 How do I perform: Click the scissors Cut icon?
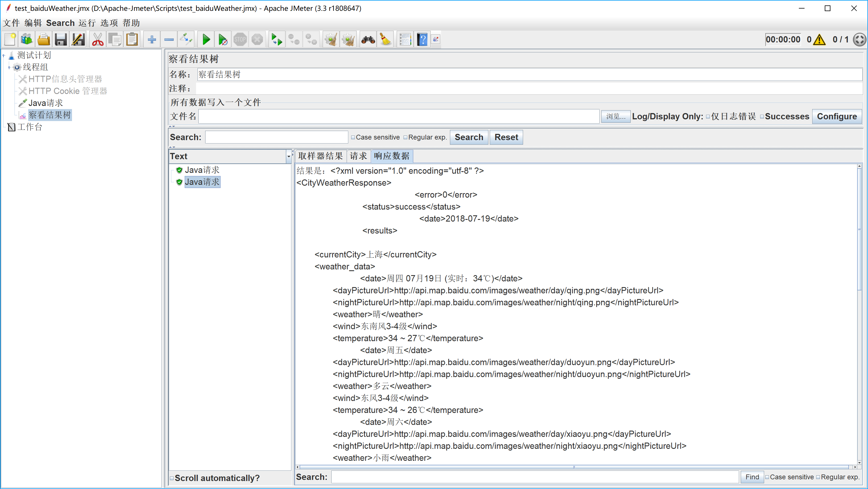click(x=98, y=40)
